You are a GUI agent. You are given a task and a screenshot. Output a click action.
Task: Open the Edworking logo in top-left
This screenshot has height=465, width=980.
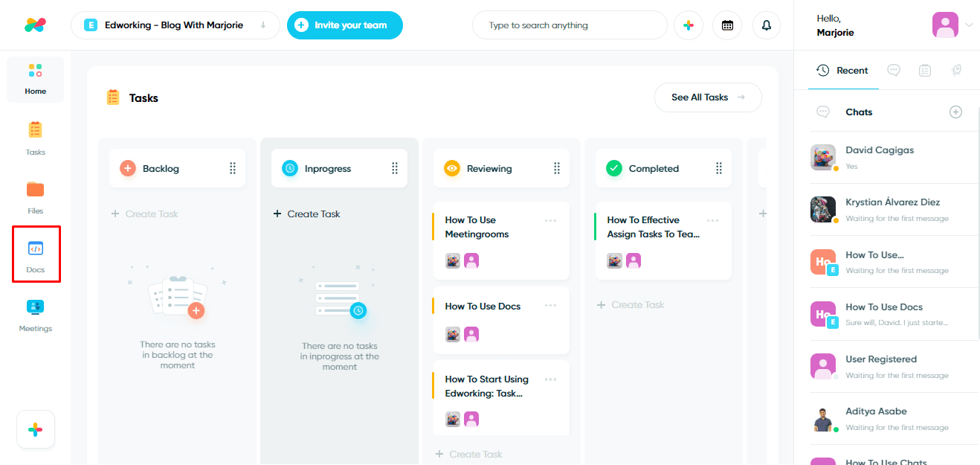click(35, 25)
